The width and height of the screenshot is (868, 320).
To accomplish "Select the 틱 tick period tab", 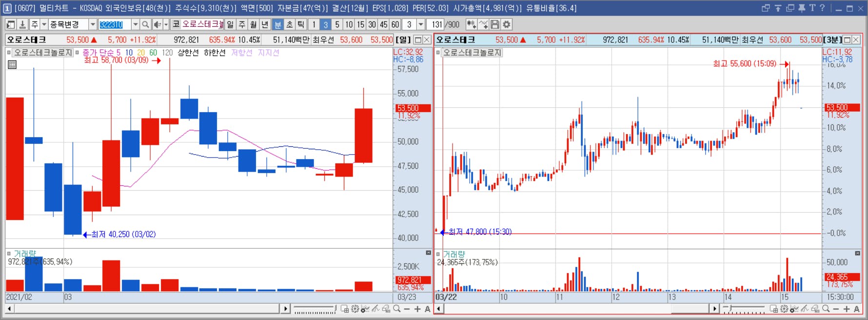I will [301, 24].
